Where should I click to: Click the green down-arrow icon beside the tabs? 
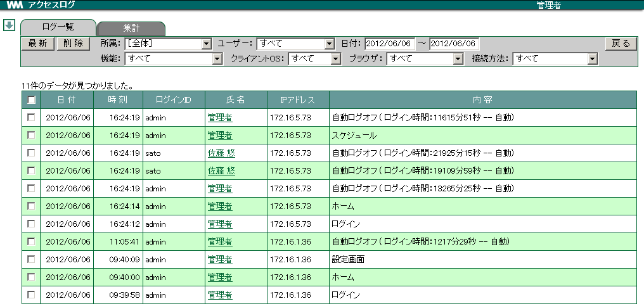pos(9,25)
